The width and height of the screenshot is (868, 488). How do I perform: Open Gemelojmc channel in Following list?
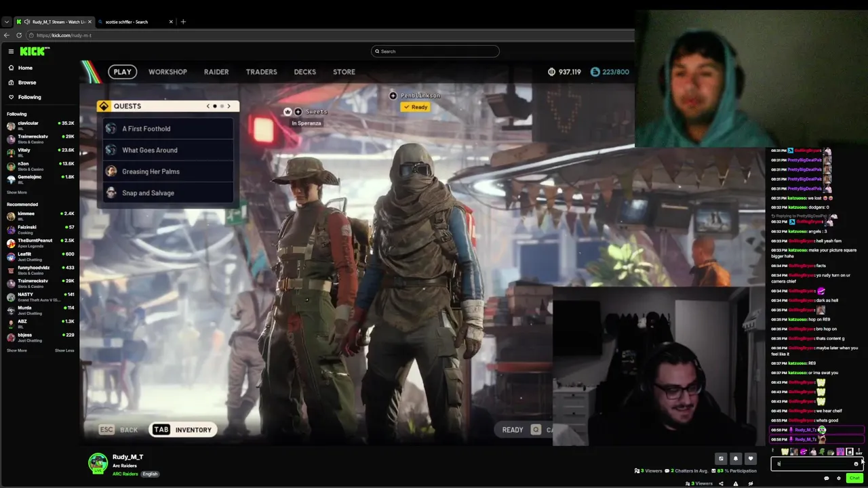coord(39,179)
